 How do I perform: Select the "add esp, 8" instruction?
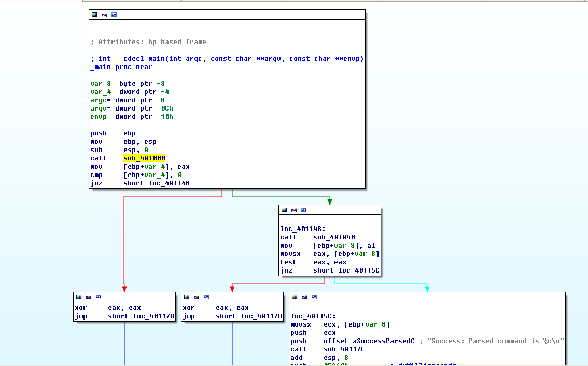[x=319, y=358]
